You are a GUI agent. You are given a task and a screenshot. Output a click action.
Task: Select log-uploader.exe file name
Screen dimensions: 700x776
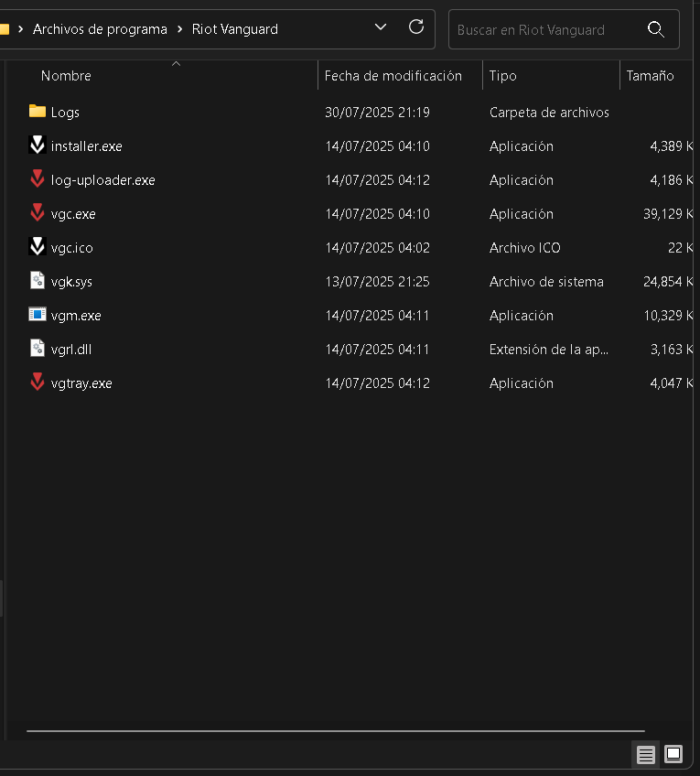(102, 180)
